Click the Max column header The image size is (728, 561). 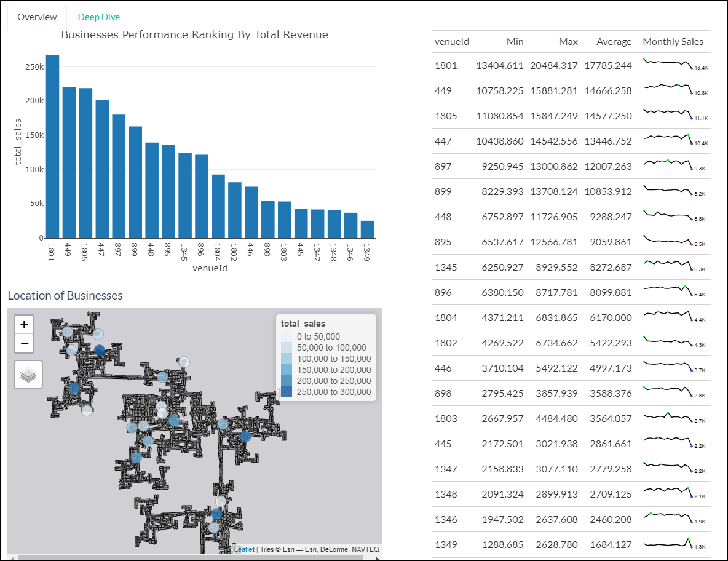click(568, 42)
